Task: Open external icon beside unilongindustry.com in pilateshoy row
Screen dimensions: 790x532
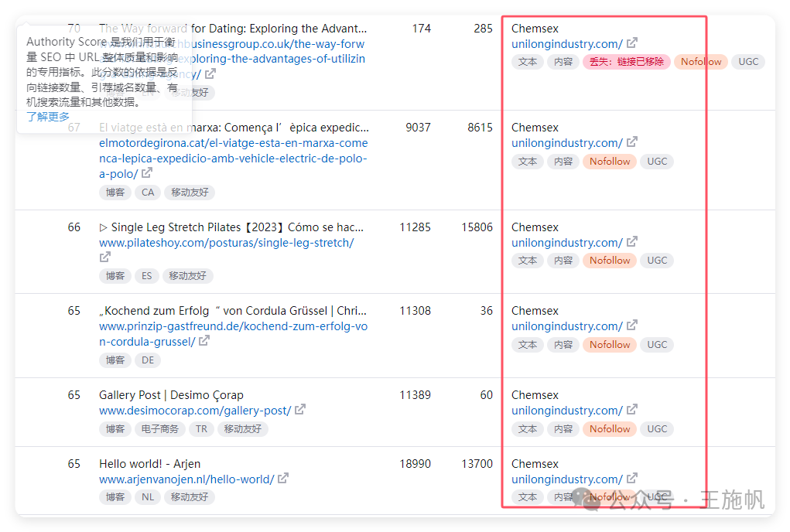Action: click(x=632, y=241)
